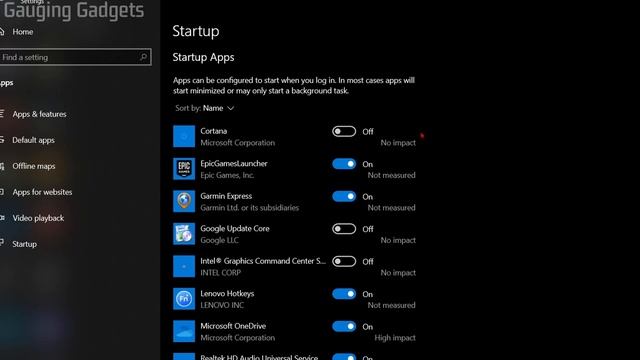Click the EpicGamesLauncher app icon
The height and width of the screenshot is (360, 640).
pos(184,169)
